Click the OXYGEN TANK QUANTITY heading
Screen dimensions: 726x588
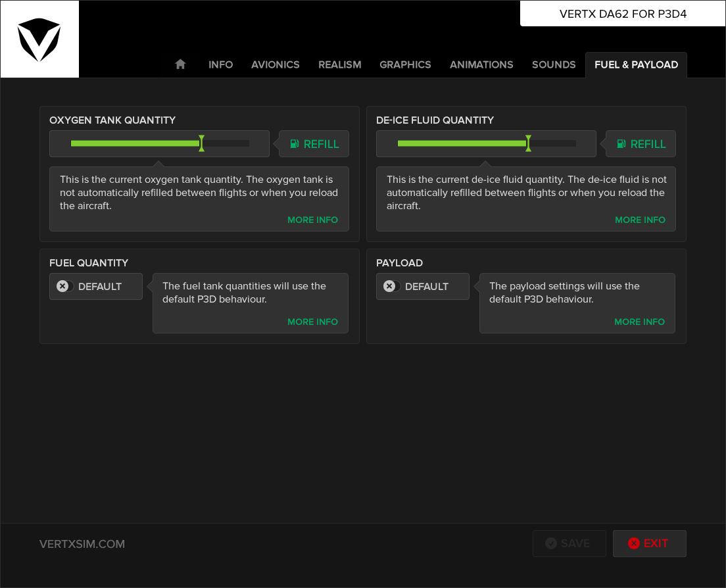pyautogui.click(x=112, y=120)
